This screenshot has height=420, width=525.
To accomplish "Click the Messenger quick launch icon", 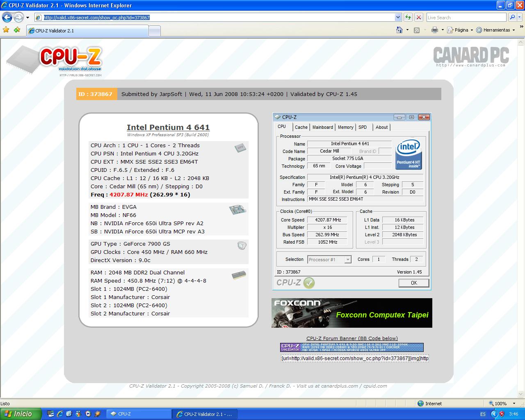I will (78, 414).
